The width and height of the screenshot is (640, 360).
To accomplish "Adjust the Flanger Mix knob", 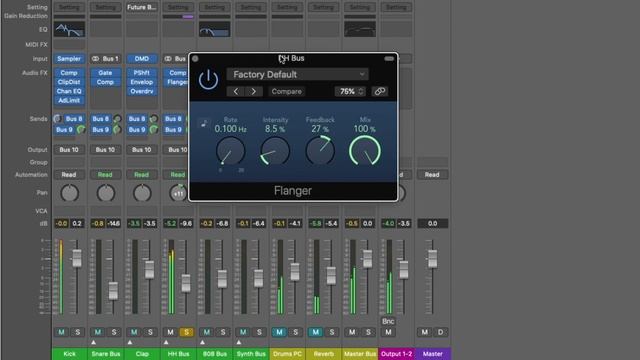I will (x=365, y=151).
